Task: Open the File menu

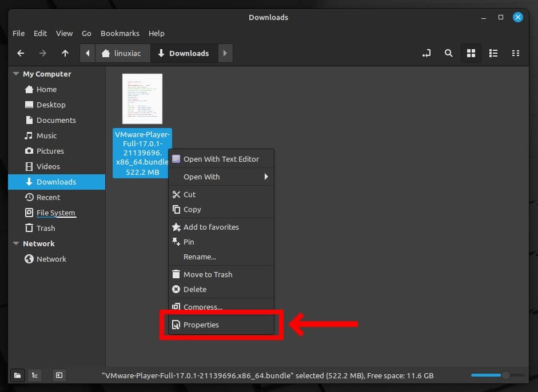Action: point(18,33)
